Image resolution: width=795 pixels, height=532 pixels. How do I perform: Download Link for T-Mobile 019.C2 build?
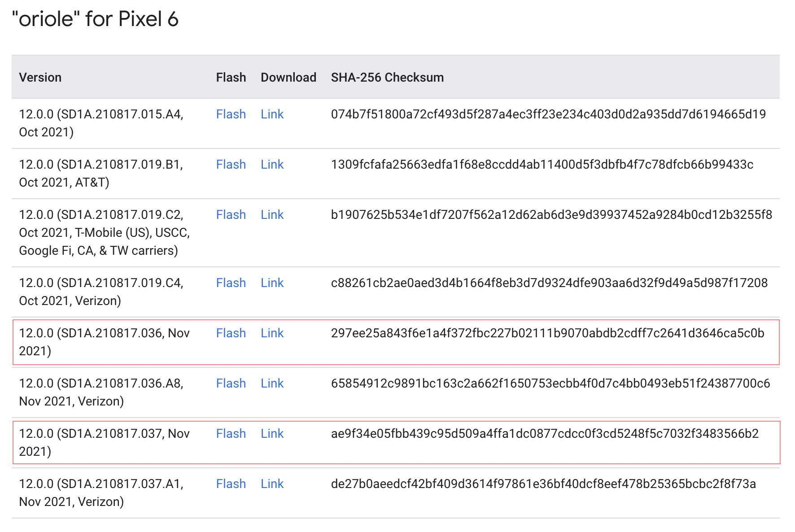(272, 215)
